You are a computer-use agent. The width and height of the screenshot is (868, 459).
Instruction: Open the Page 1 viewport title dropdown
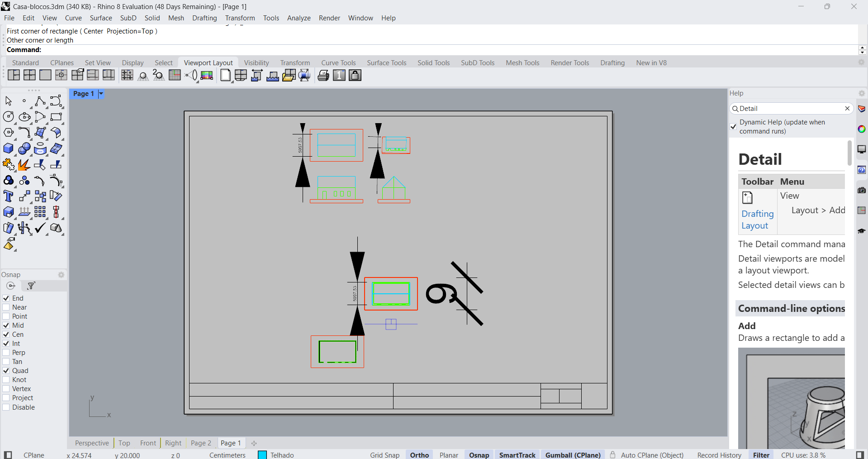pos(101,94)
